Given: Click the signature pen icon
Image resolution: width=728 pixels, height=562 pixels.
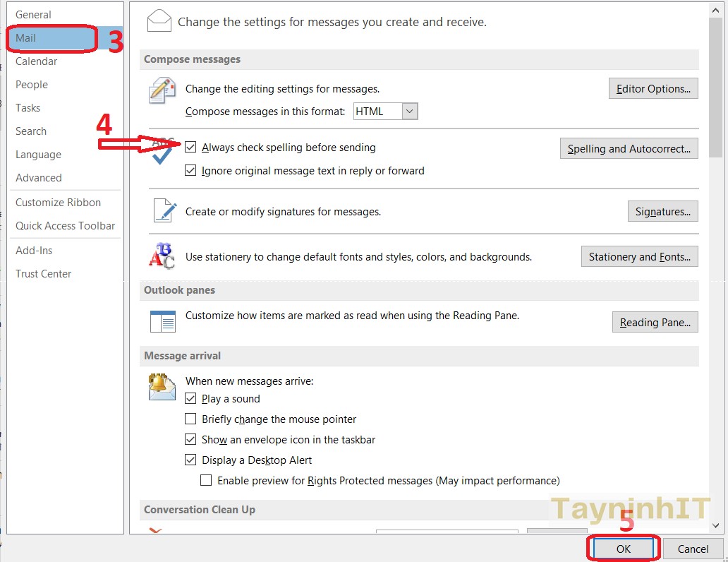Looking at the screenshot, I should pyautogui.click(x=164, y=211).
